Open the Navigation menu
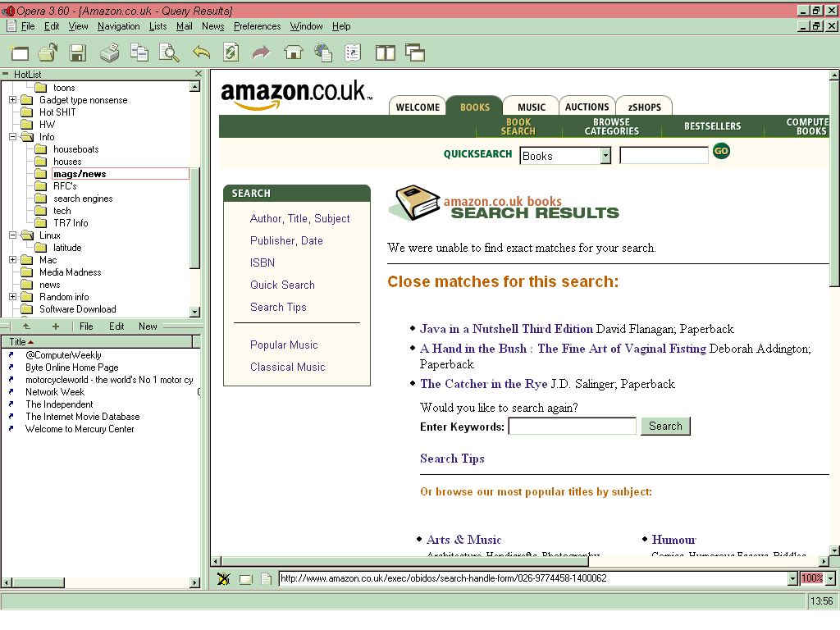The width and height of the screenshot is (840, 630). coord(118,26)
